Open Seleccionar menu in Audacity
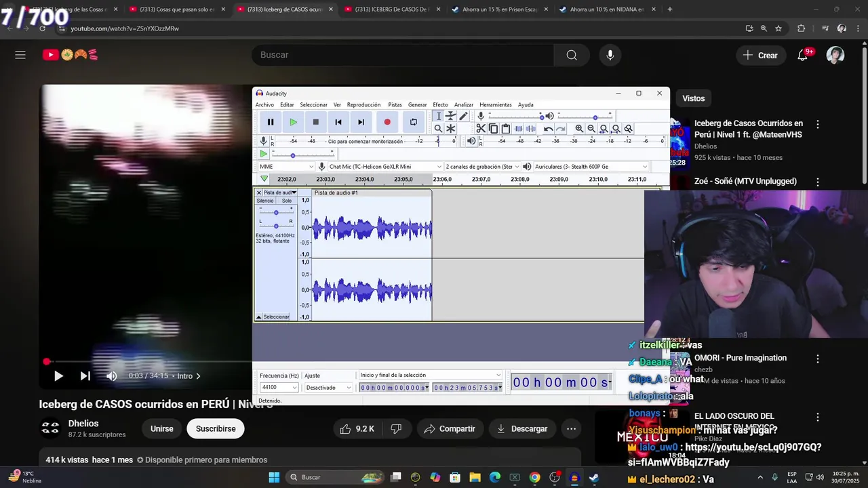Screen dimensions: 868x488 coord(313,104)
